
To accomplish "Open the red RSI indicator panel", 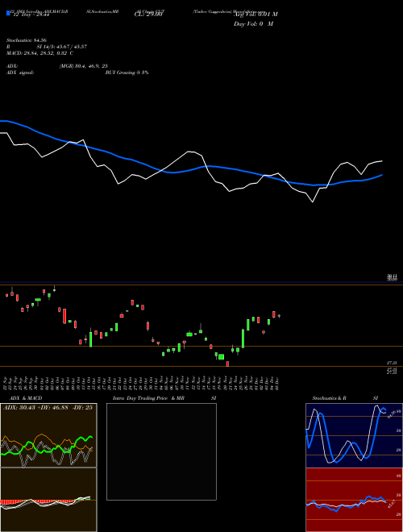I will [x=354, y=500].
